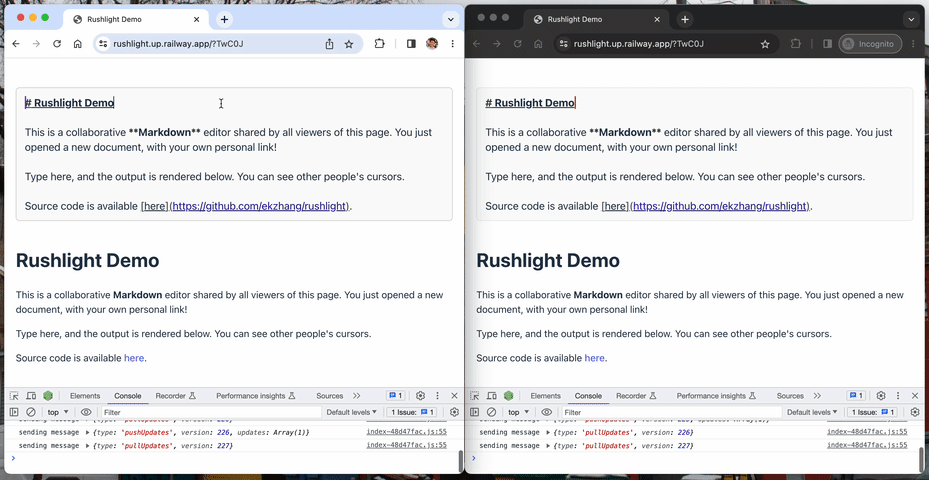Open 'Default levels' dropdown in left console
The width and height of the screenshot is (929, 480).
pos(351,412)
